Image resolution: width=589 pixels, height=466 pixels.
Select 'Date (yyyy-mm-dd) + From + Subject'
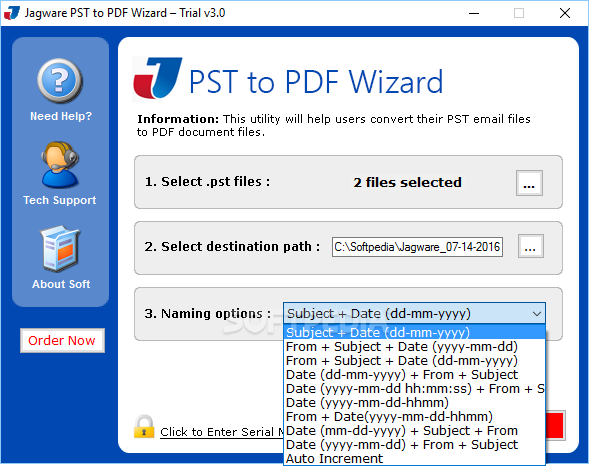pos(414,445)
